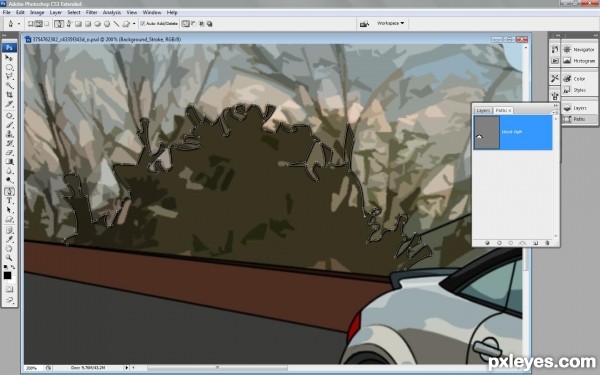Enable Fill pixels mode in options bar
Screen dimensions: 600x375
coord(47,24)
